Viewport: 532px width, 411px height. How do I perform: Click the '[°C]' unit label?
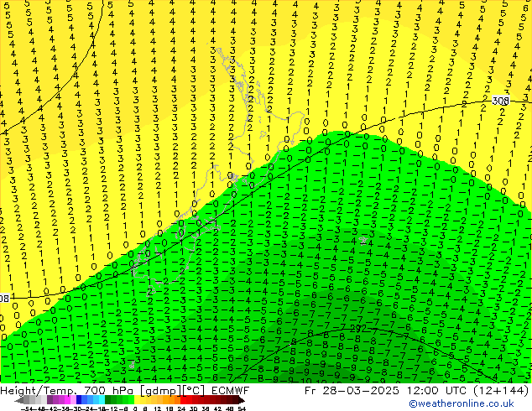194,391
